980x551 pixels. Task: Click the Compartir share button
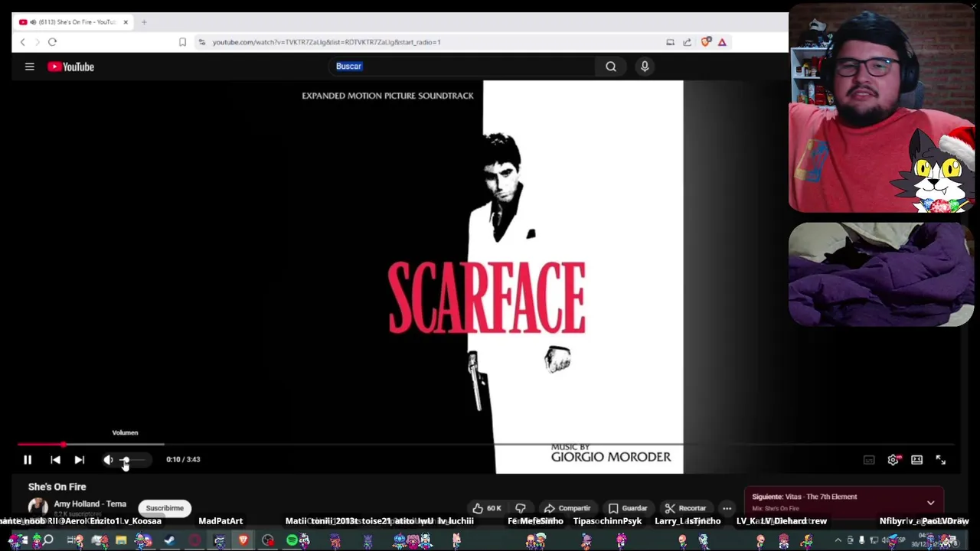(567, 508)
